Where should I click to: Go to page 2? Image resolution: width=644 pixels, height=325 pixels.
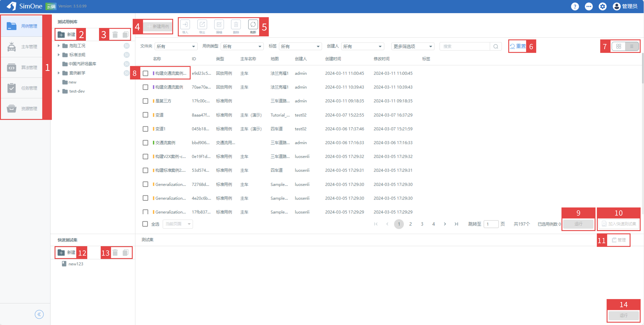pos(411,224)
